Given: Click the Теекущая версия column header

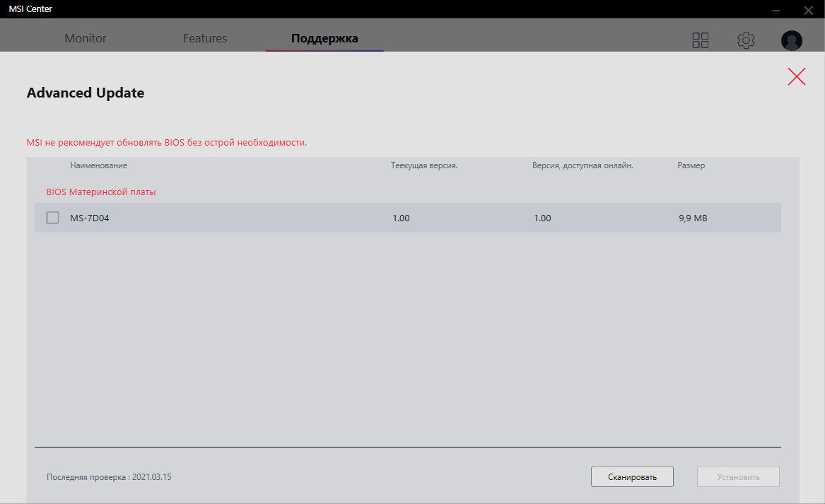Looking at the screenshot, I should (x=424, y=165).
